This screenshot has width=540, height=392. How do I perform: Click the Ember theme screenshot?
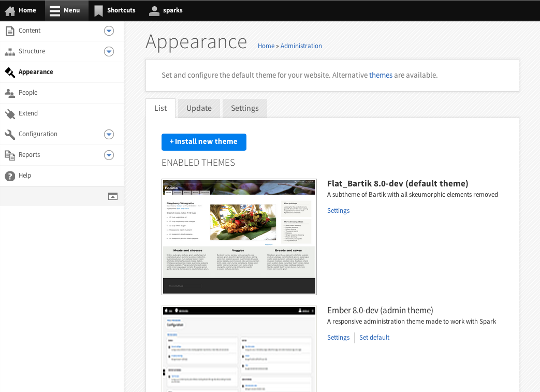239,349
